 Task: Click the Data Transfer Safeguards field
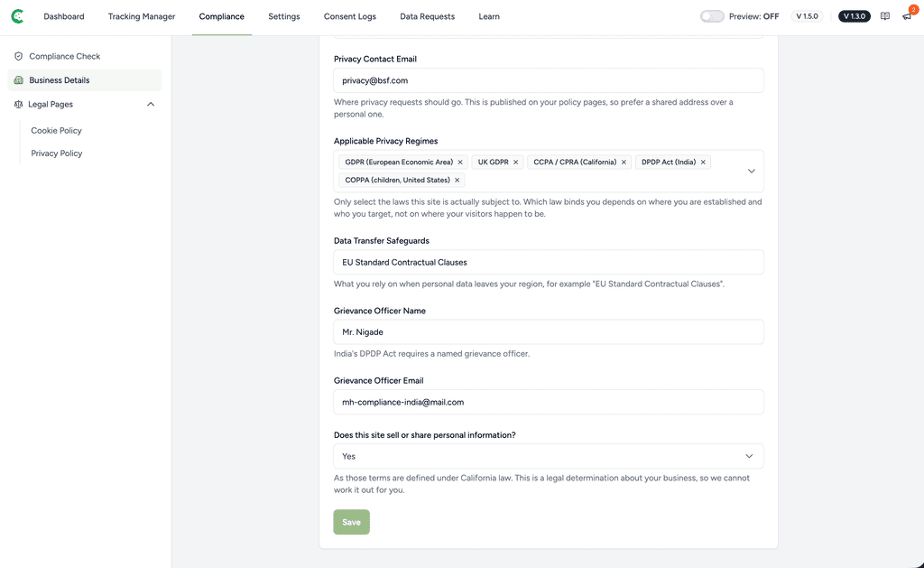pyautogui.click(x=549, y=262)
